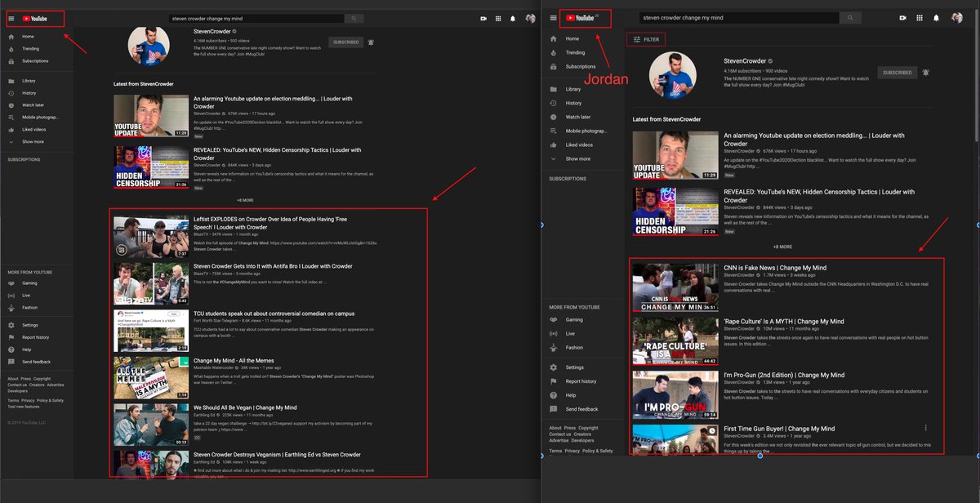Viewport: 980px width, 503px height.
Task: Toggle channel notification bell in right window
Action: coord(926,72)
